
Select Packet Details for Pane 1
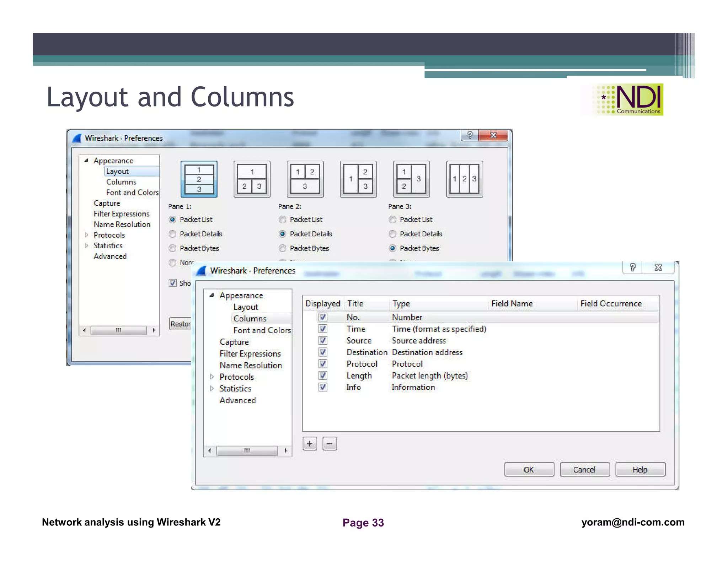(172, 234)
